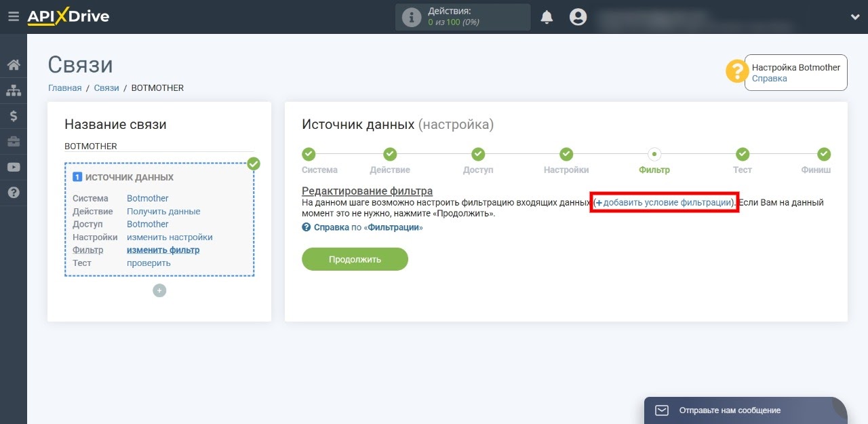
Task: Open the connections sitemap sidebar icon
Action: pyautogui.click(x=14, y=90)
